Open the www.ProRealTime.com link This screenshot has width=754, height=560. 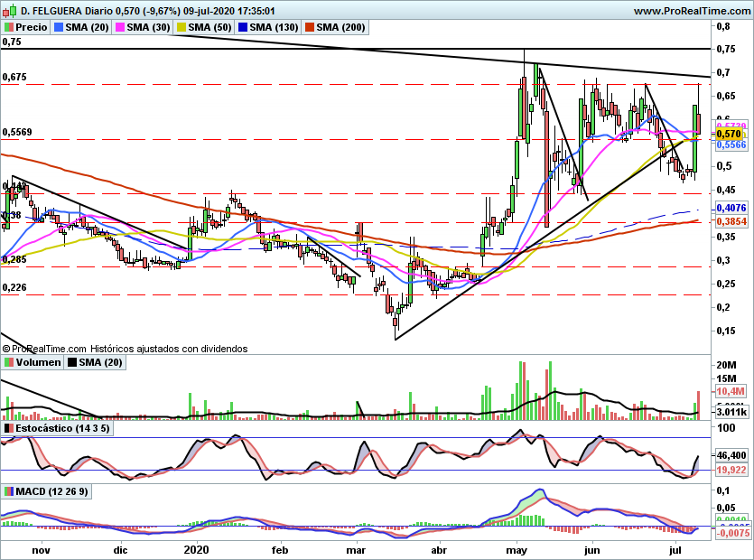pos(692,11)
